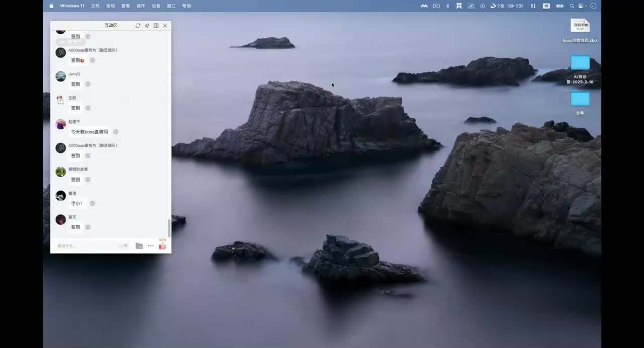Viewport: 644px width, 348px height.
Task: Send a like with the thumbs-up icon
Action: [163, 246]
